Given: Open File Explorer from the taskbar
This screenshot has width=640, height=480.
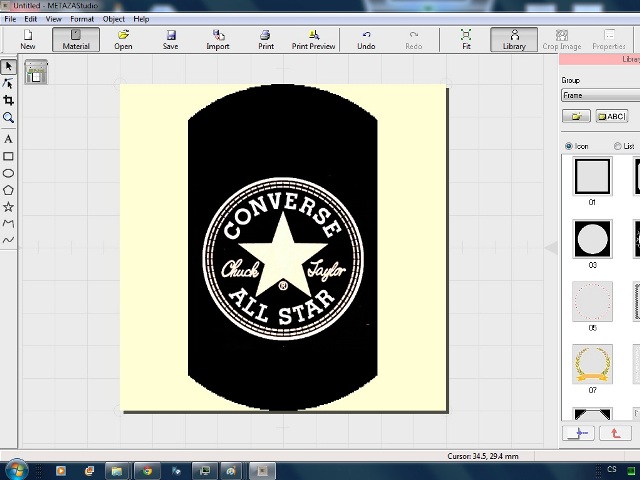Looking at the screenshot, I should 117,471.
